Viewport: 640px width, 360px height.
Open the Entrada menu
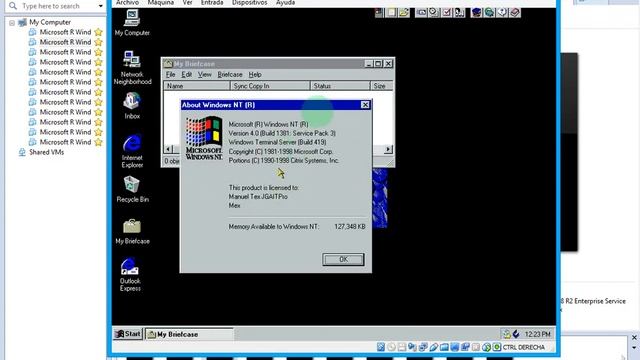pos(212,3)
